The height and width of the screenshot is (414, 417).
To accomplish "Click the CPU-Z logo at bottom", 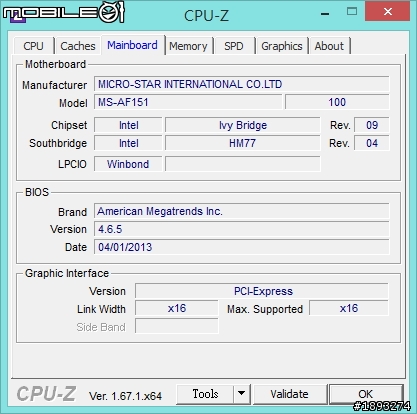I will point(46,394).
